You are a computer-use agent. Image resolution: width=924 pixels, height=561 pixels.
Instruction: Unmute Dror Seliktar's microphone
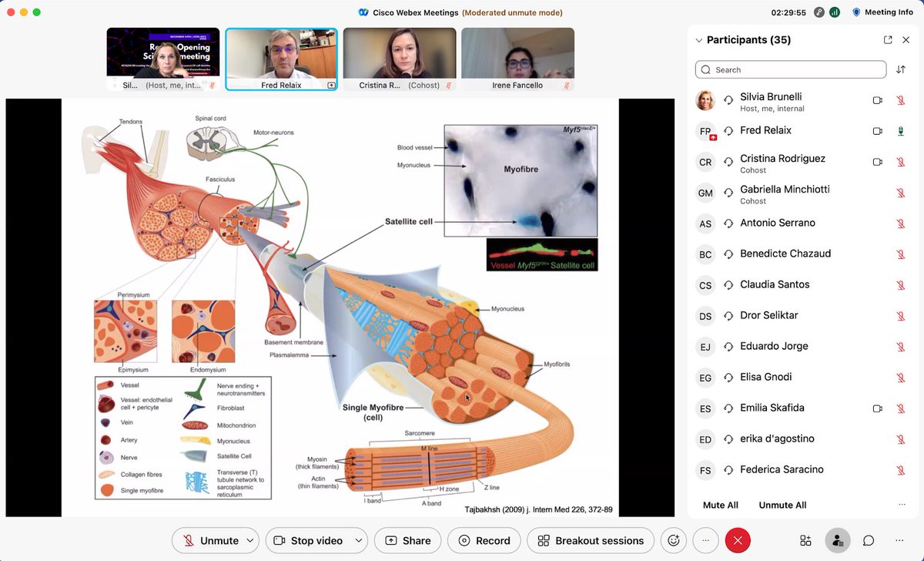[x=900, y=316]
